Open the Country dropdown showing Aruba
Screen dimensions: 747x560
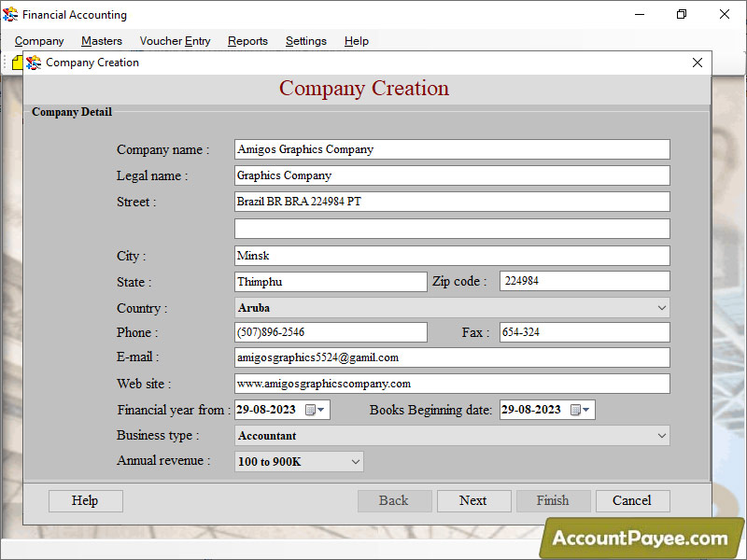[661, 307]
